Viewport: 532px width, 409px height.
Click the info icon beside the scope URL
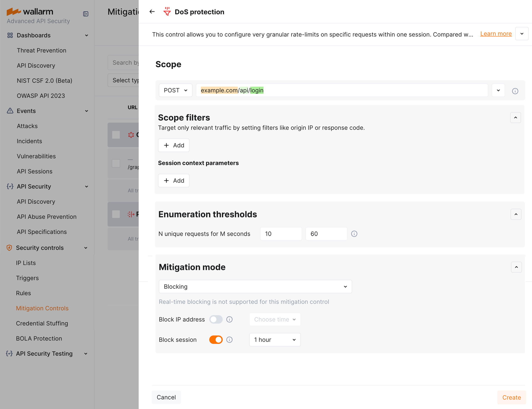[x=515, y=91]
